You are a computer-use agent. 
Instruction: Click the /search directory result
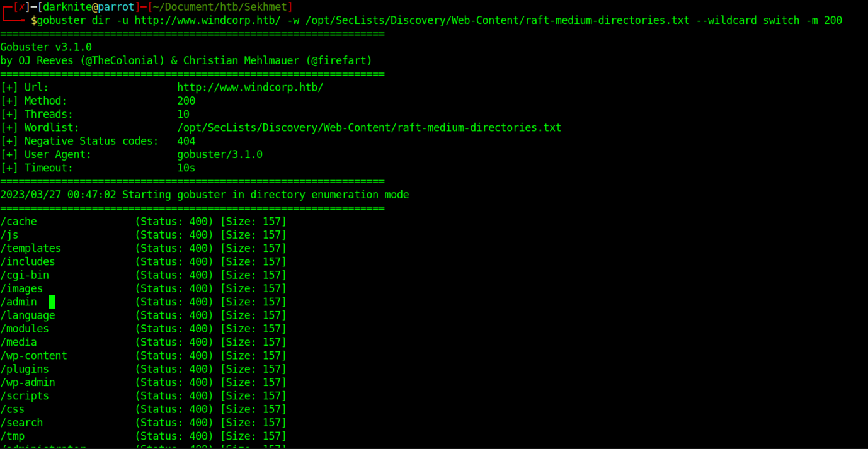coord(21,423)
